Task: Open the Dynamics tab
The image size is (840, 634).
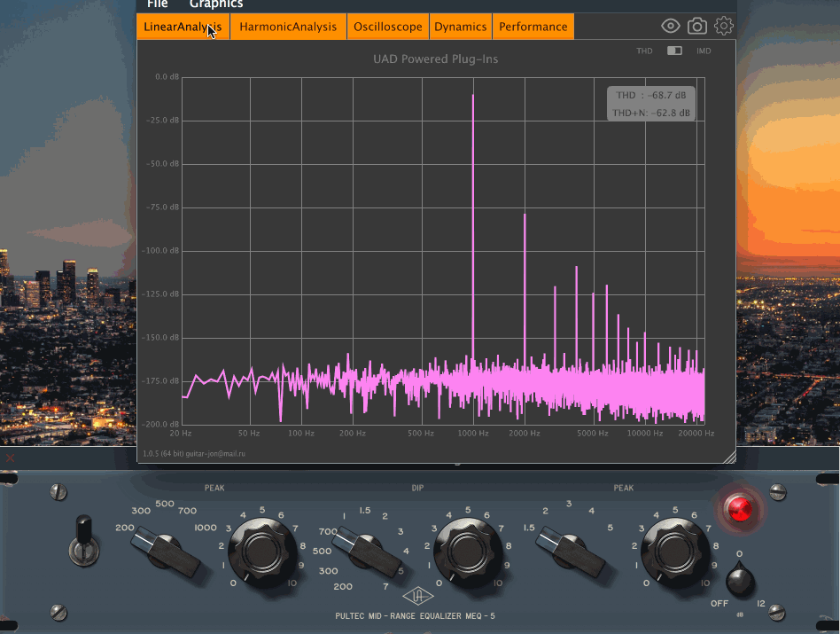Action: click(x=461, y=27)
